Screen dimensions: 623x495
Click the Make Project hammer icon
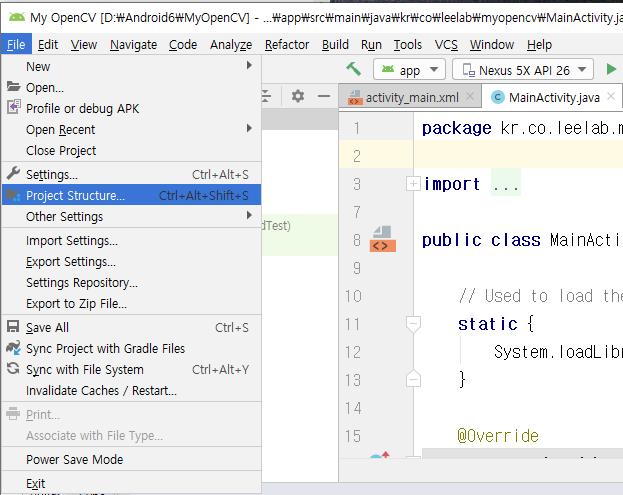(x=353, y=69)
